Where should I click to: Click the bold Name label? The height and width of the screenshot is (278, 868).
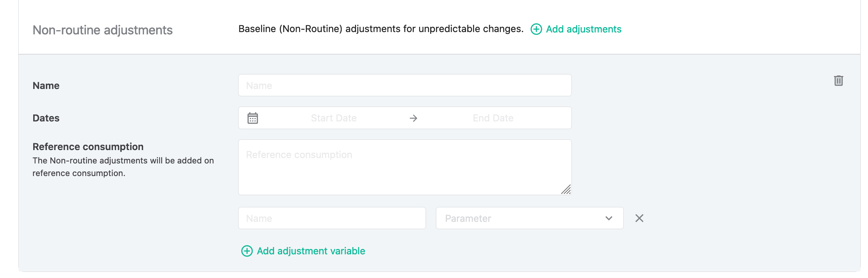tap(46, 86)
